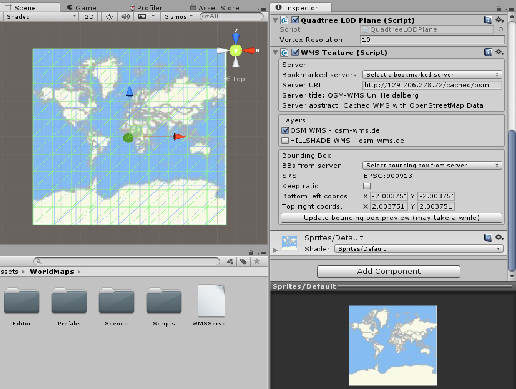Click the Project search field

127,261
